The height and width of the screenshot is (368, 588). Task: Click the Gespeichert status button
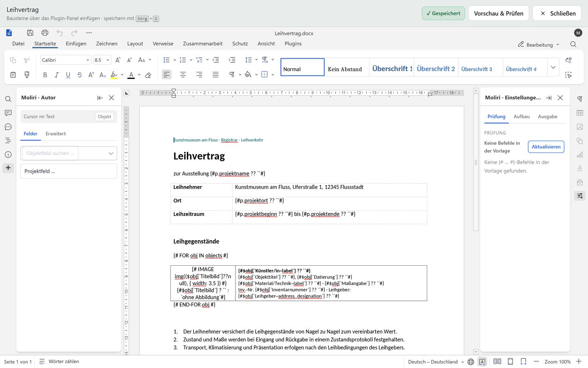click(443, 13)
